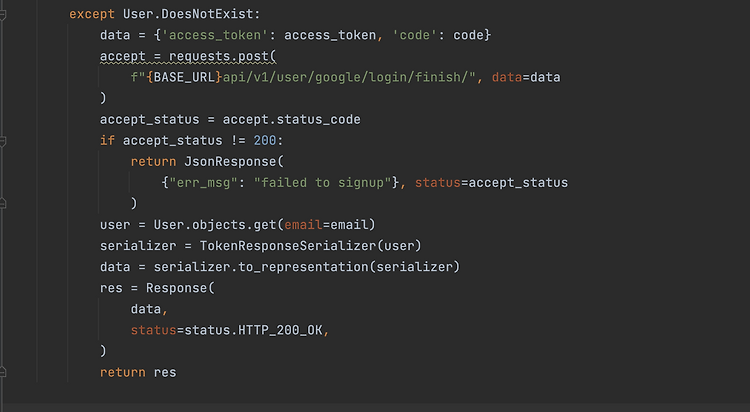Viewport: 750px width, 412px height.
Task: Click the 'code' string key
Action: (415, 35)
